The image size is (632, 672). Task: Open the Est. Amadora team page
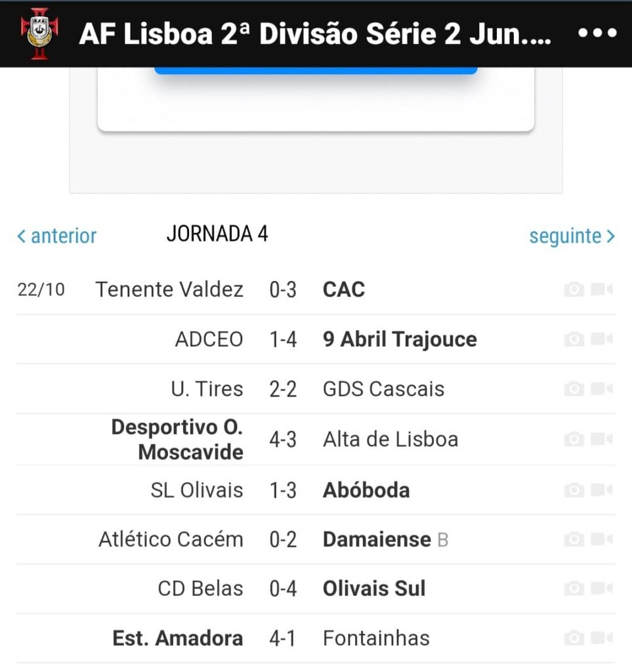[x=178, y=638]
